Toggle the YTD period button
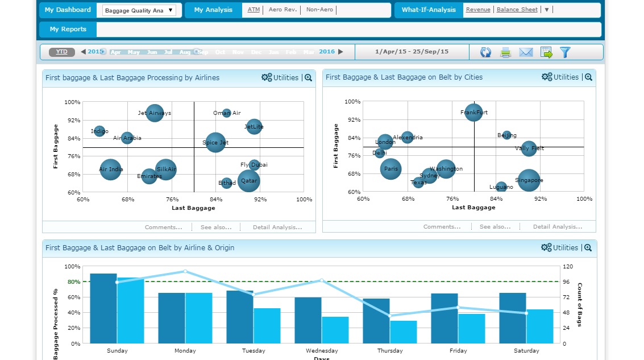 61,52
